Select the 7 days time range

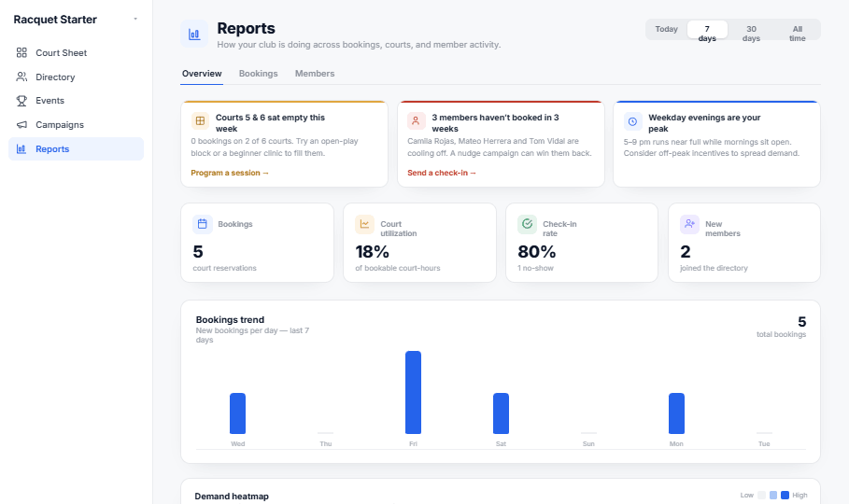[x=707, y=30]
